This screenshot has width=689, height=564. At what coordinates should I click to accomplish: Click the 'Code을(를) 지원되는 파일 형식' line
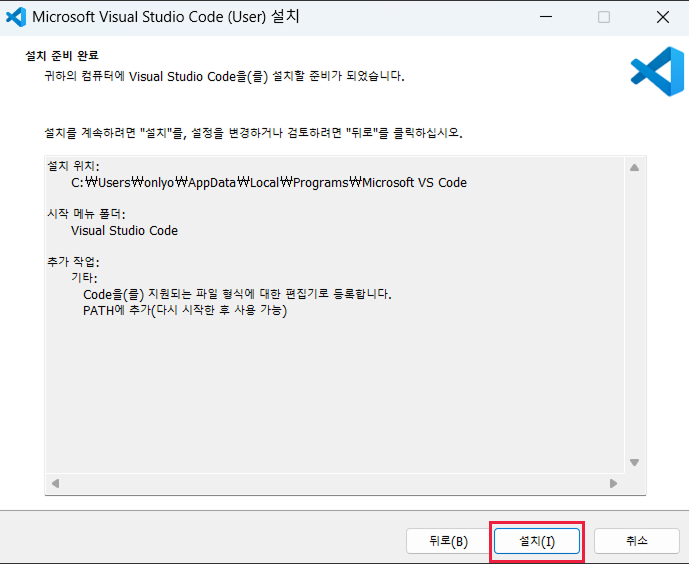point(237,294)
